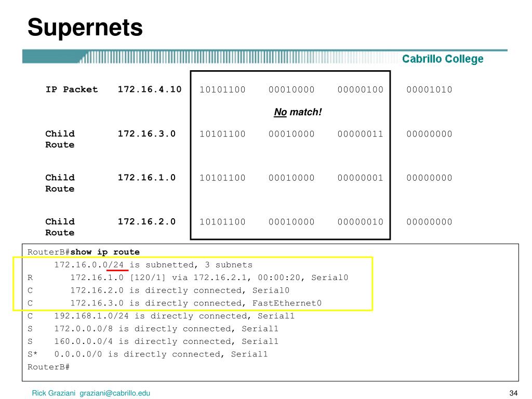
Task: Select last octet 00000000 in 172.16.2.0 row
Action: (429, 222)
